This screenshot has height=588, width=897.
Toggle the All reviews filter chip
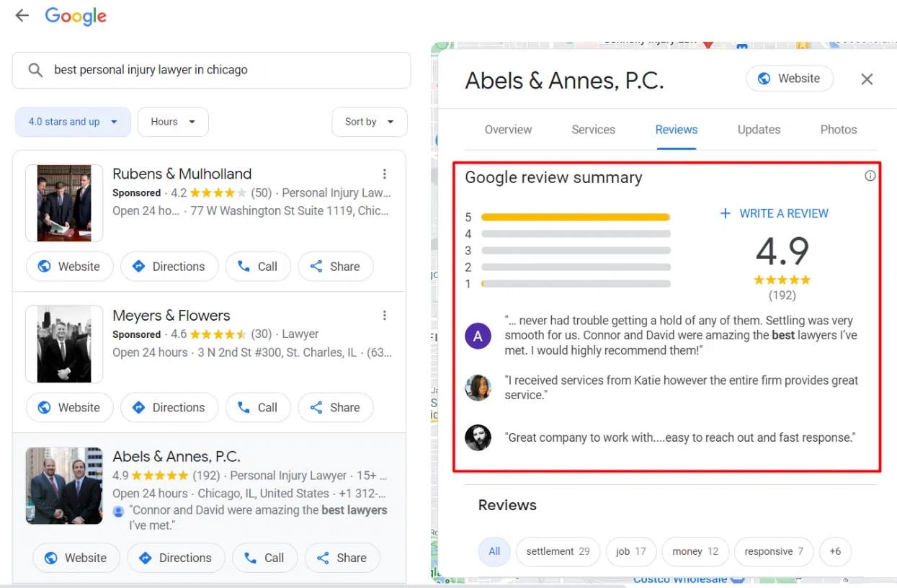(x=494, y=551)
